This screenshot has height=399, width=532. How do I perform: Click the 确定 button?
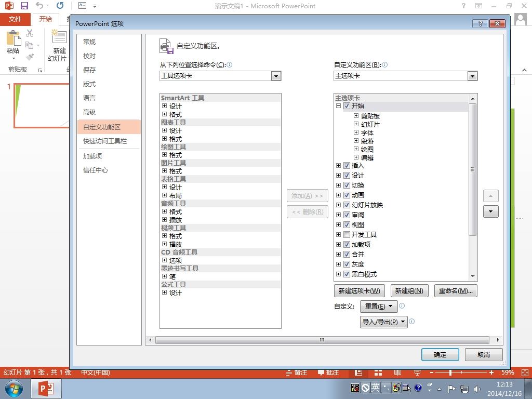click(440, 354)
